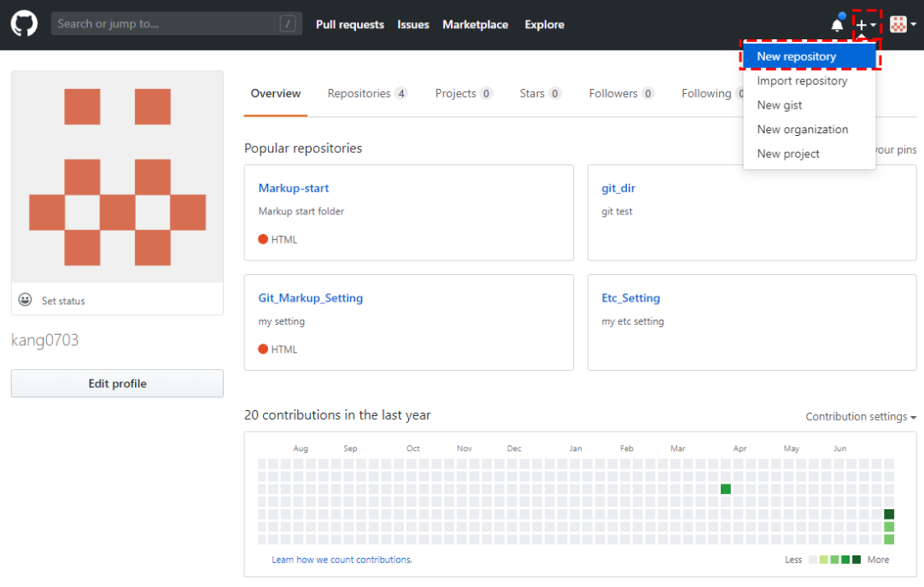The width and height of the screenshot is (924, 587).
Task: Switch to the Stars tab
Action: click(x=541, y=93)
